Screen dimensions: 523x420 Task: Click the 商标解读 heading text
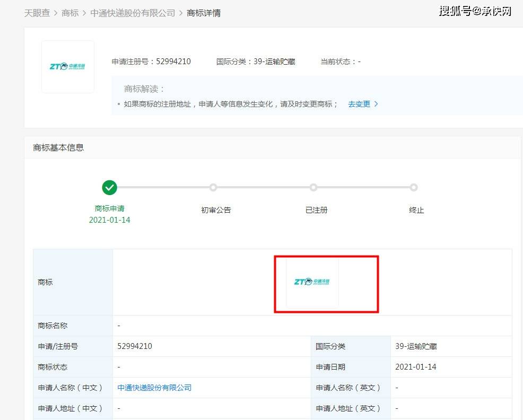tap(145, 89)
